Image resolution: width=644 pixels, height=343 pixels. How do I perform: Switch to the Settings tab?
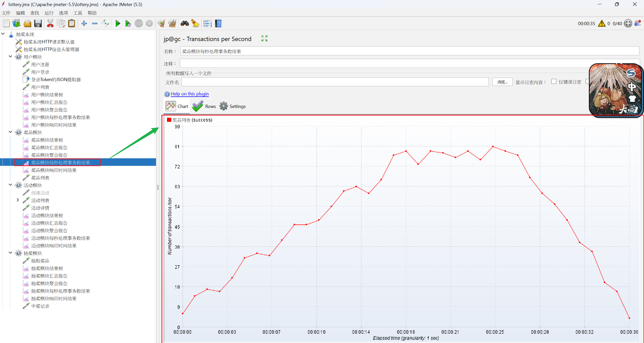point(233,106)
